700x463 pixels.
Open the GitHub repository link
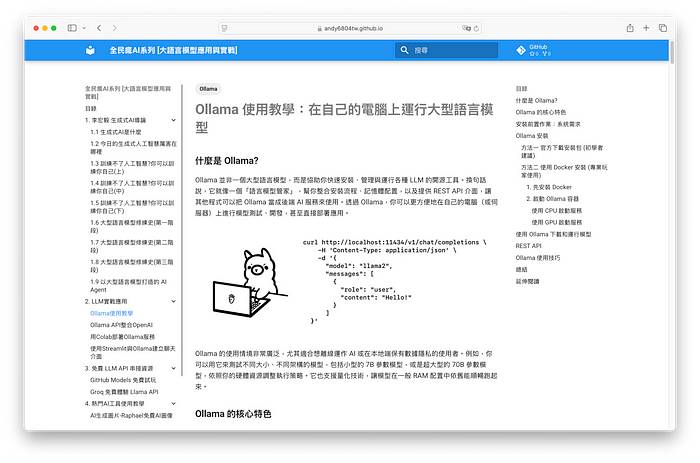click(x=535, y=50)
